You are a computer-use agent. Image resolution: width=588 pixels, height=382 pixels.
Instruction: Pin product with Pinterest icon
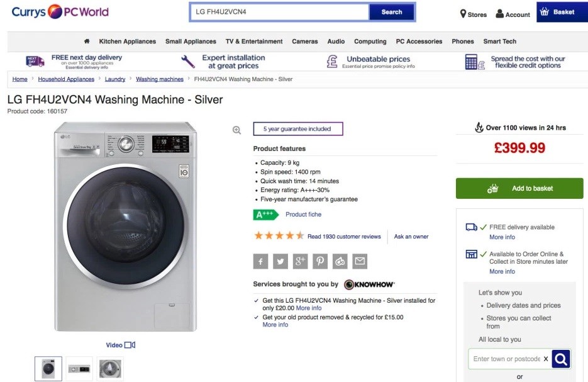point(320,261)
